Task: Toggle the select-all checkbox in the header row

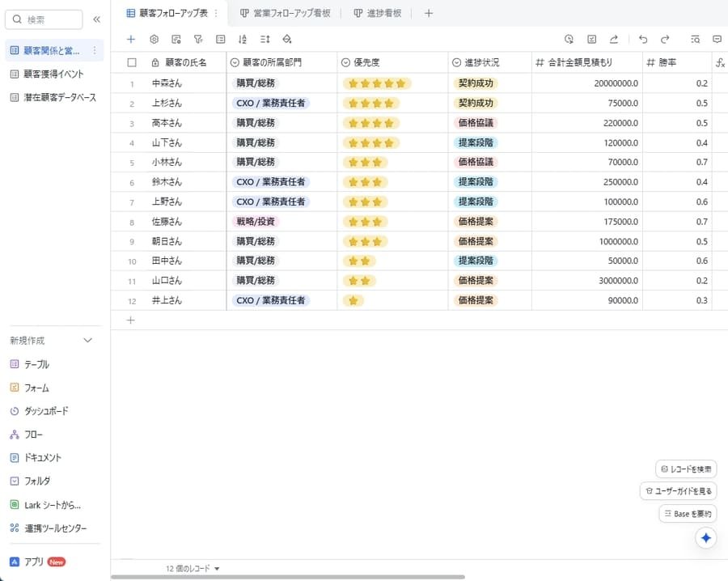Action: pos(131,61)
